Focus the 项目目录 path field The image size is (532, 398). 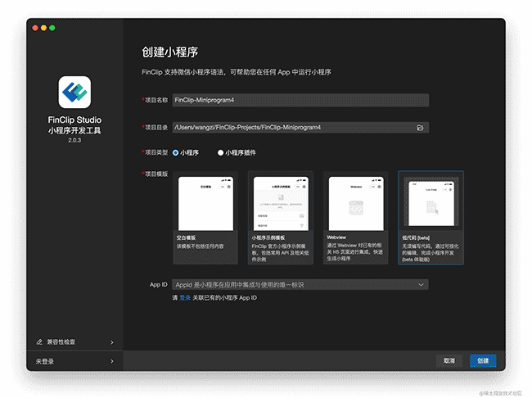click(x=300, y=128)
